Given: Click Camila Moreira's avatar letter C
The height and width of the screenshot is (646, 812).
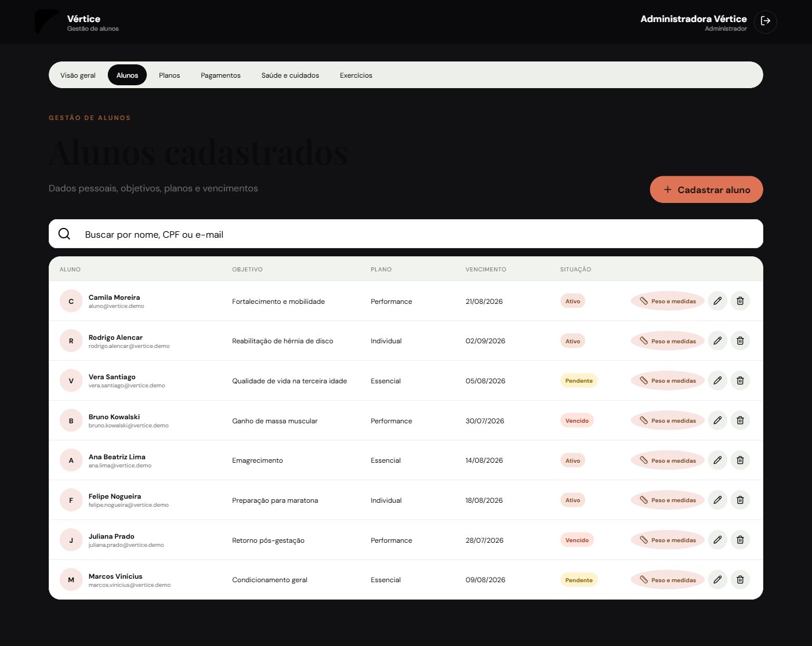Looking at the screenshot, I should 71,301.
